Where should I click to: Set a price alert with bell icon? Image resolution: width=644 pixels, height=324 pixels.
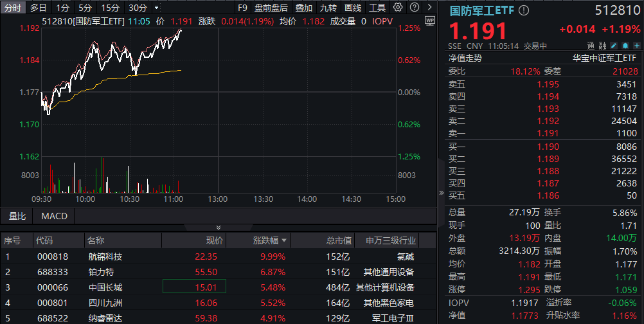tap(625, 46)
